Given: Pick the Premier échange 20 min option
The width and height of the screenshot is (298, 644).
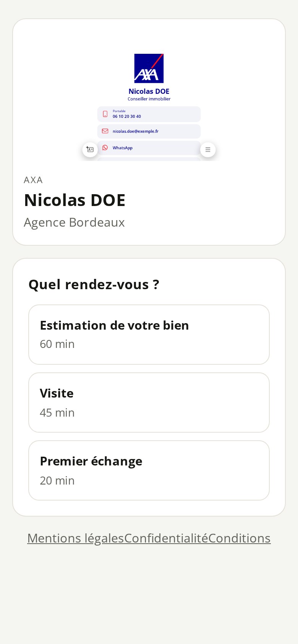Looking at the screenshot, I should (x=149, y=470).
